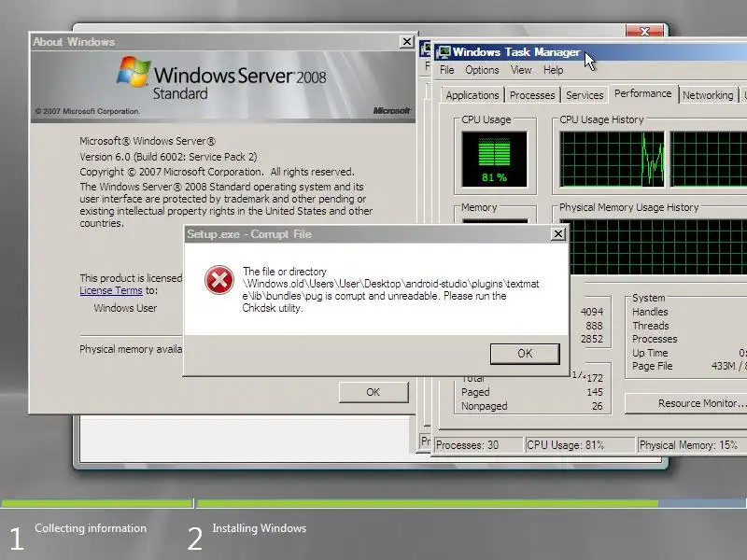Click the Installing Windows progress bar
The height and width of the screenshot is (560, 747).
tap(472, 503)
